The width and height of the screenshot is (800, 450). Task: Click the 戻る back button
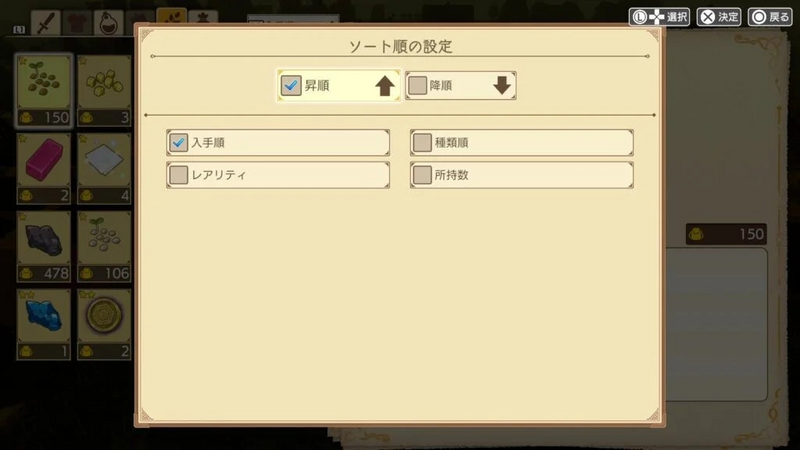[770, 17]
